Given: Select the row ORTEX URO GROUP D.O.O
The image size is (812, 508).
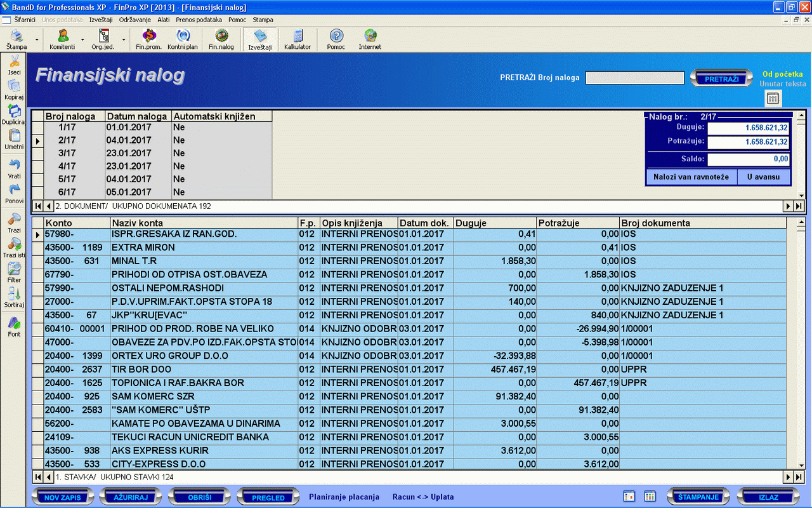Looking at the screenshot, I should coord(409,356).
